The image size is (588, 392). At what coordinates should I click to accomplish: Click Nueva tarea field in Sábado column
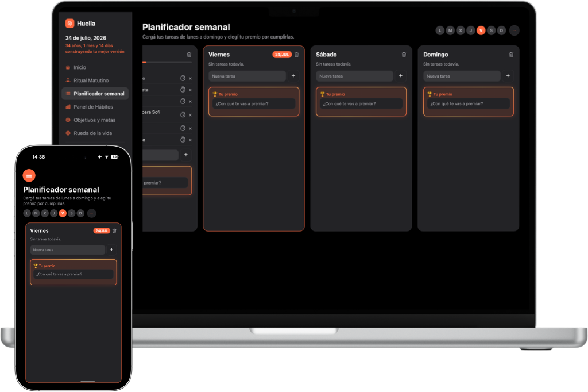[x=354, y=76]
